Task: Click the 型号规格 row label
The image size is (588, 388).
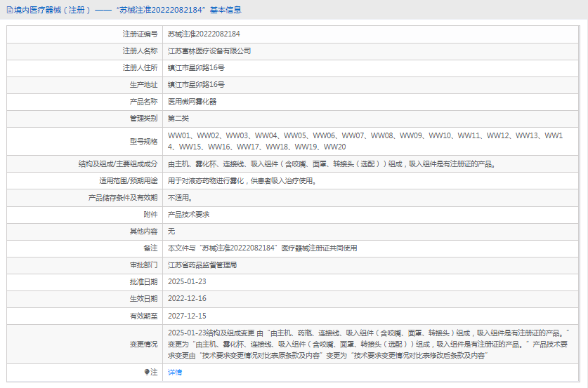Action: coord(143,141)
